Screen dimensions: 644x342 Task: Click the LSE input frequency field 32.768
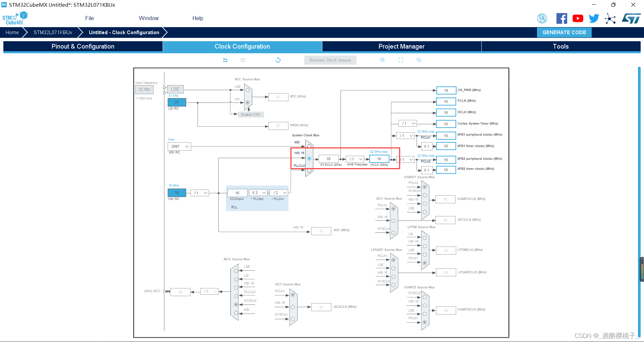pos(144,89)
